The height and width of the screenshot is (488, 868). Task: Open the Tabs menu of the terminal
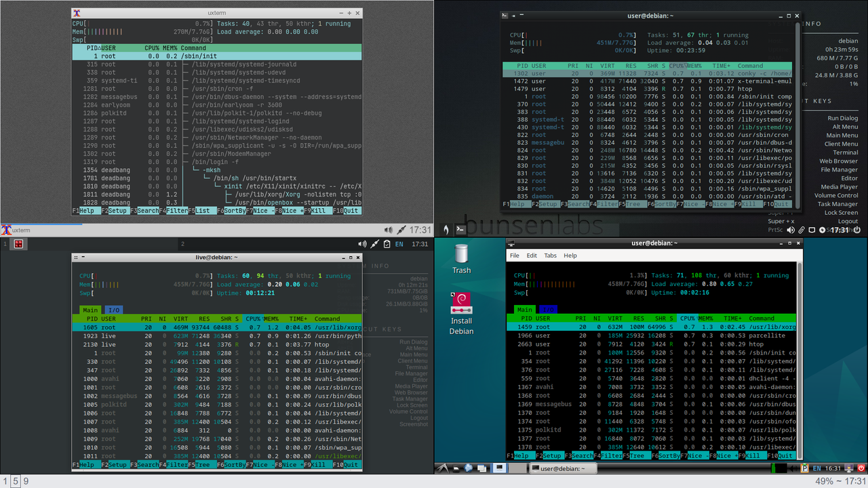tap(551, 256)
